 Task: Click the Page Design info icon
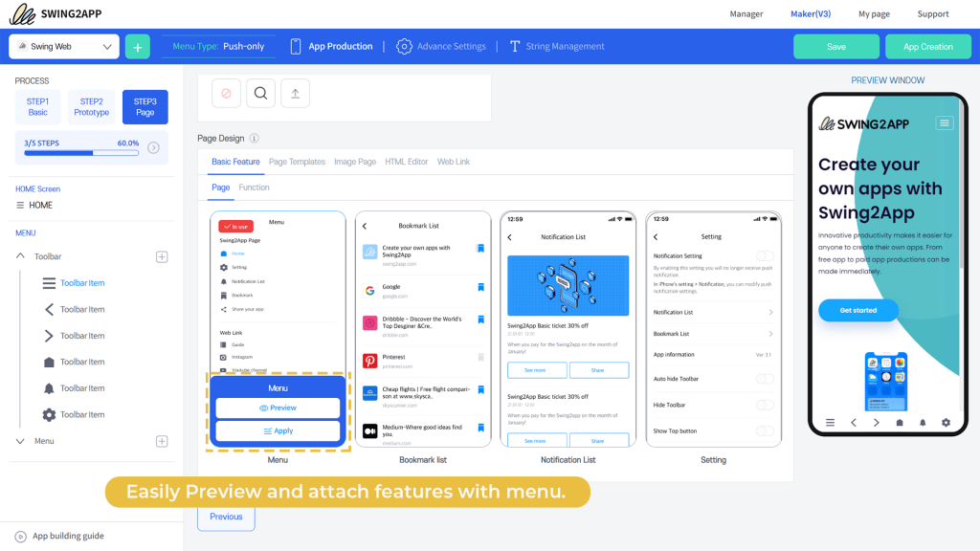pyautogui.click(x=255, y=138)
